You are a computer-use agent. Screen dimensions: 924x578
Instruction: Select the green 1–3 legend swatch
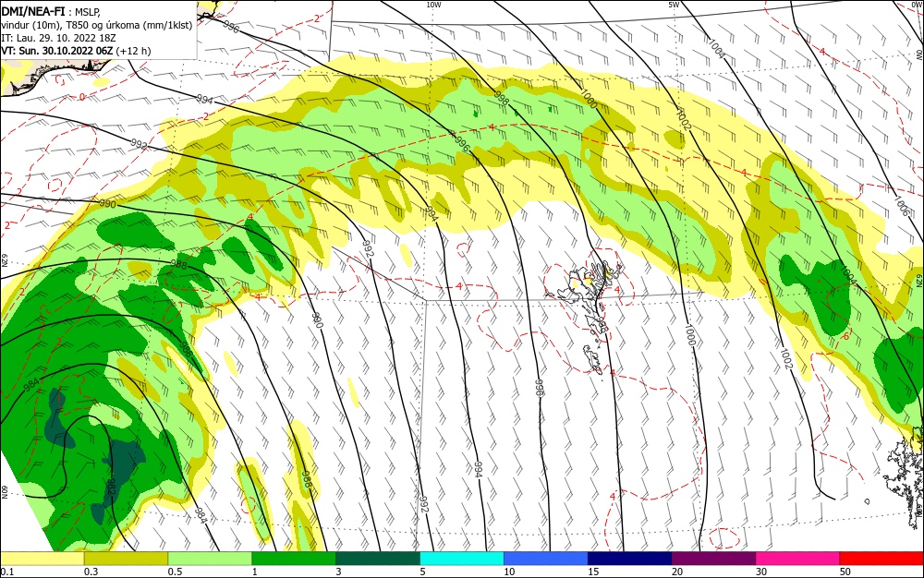[294, 559]
